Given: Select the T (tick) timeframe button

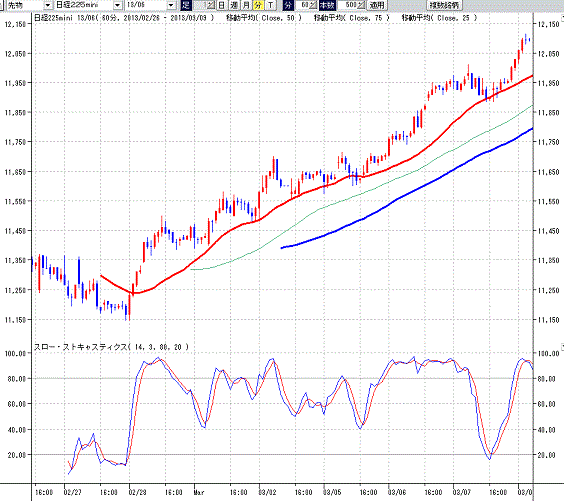Looking at the screenshot, I should (x=270, y=5).
